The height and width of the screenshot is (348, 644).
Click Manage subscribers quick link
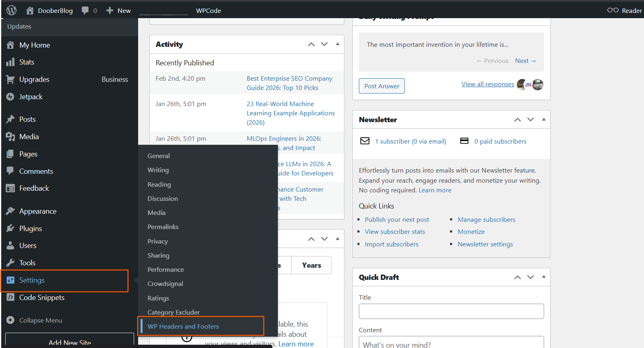(x=487, y=219)
